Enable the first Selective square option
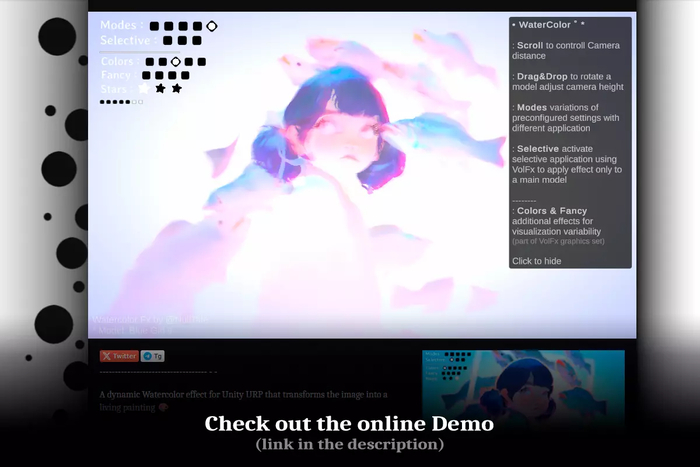700x467 pixels. pyautogui.click(x=167, y=41)
